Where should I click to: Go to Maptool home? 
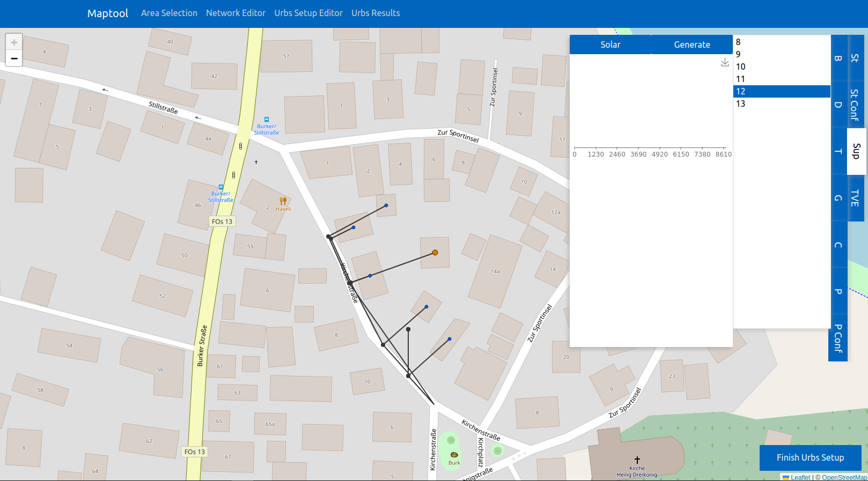click(x=108, y=13)
